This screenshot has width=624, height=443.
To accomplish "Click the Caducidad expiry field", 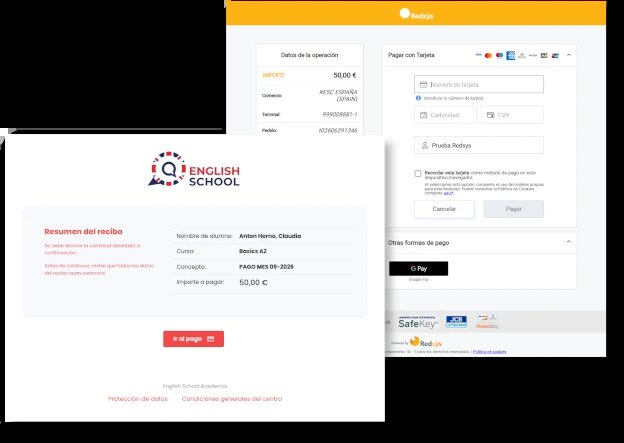I will tap(445, 115).
